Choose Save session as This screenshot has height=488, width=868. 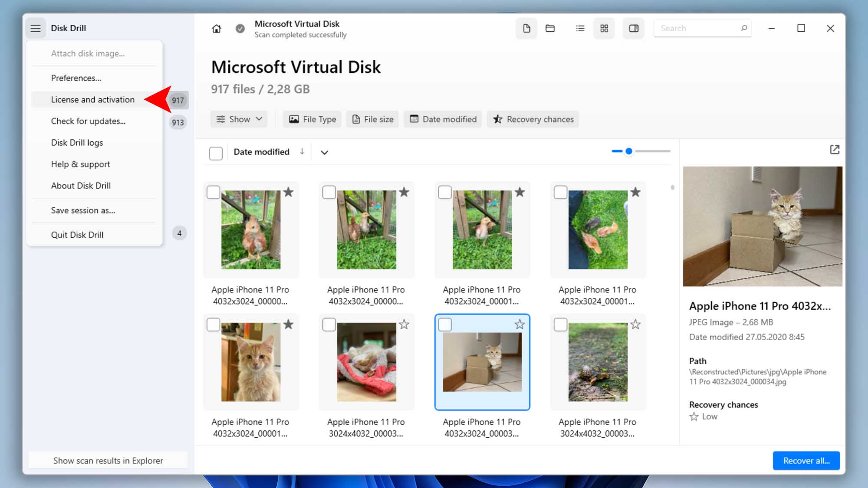pos(94,210)
